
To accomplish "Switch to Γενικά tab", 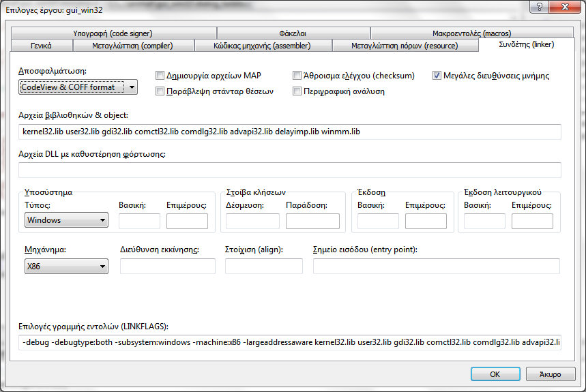I will [x=42, y=46].
